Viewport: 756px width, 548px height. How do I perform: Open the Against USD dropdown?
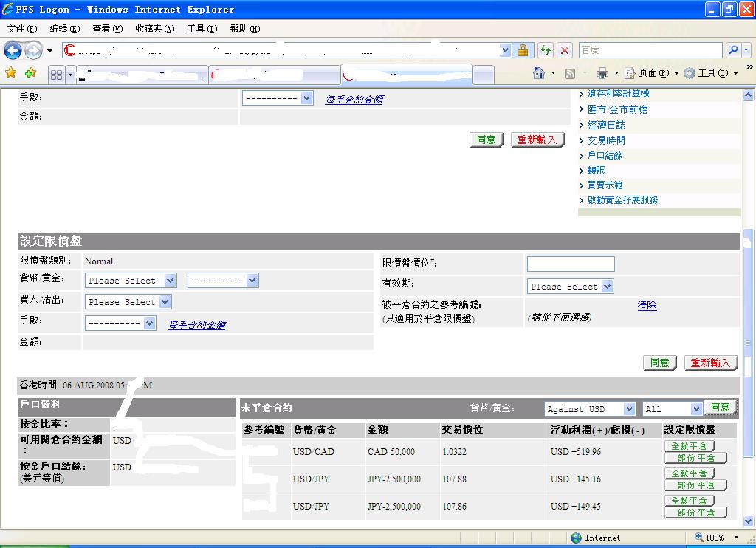coord(590,408)
